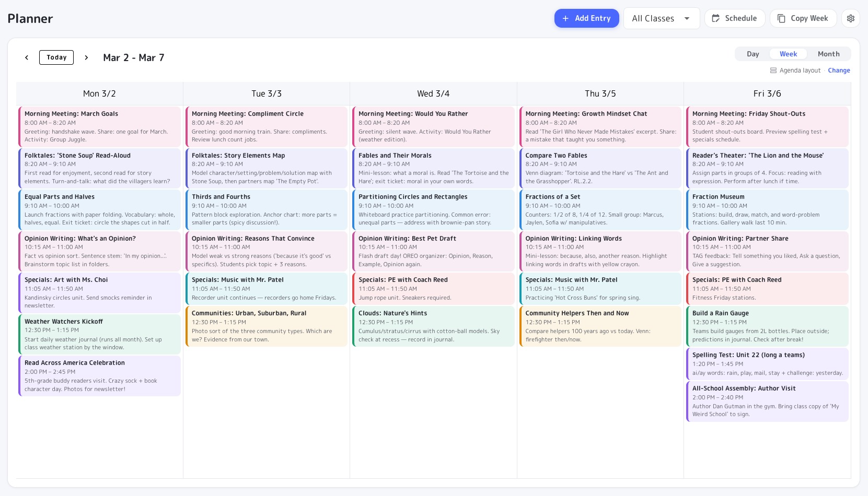Open Morning Meeting: March Goals entry
Image resolution: width=868 pixels, height=496 pixels.
coord(99,126)
